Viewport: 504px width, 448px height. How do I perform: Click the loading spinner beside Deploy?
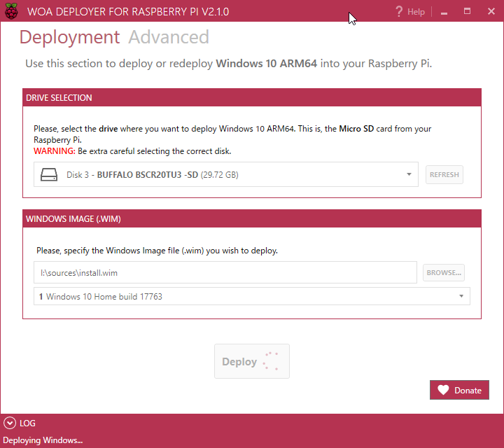click(271, 361)
